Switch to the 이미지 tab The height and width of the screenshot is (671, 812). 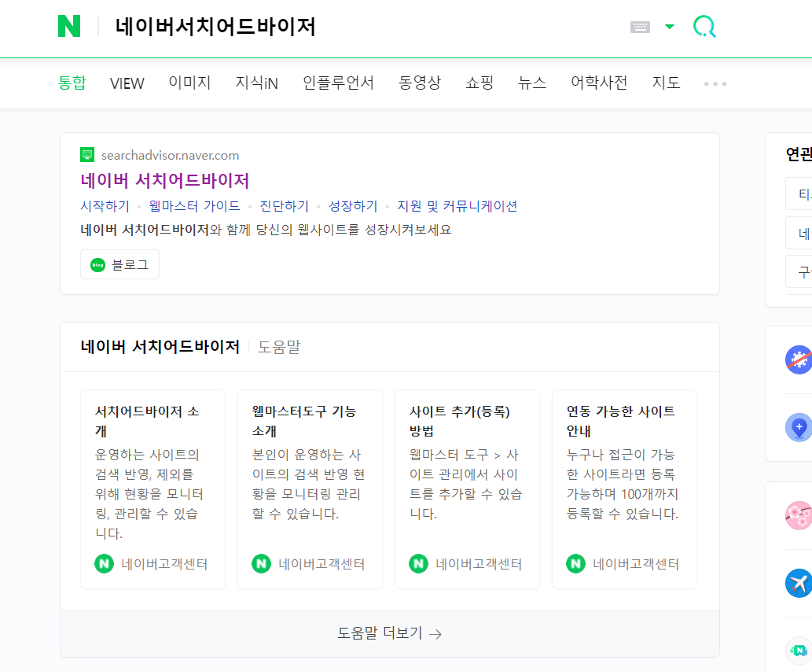click(189, 83)
